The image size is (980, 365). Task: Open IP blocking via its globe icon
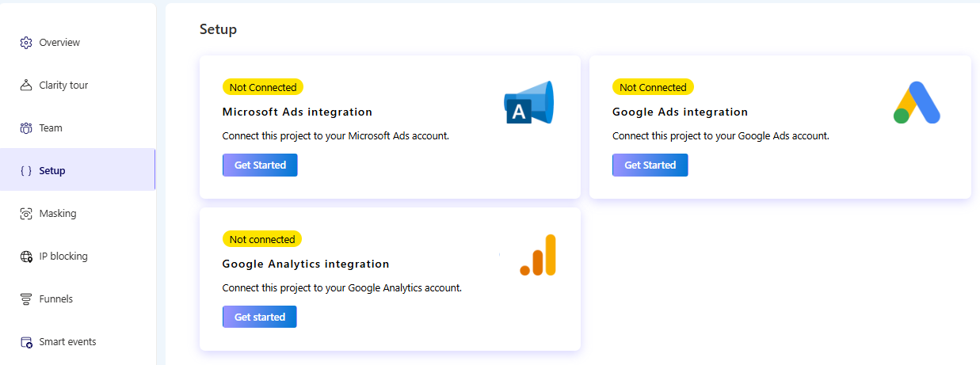pyautogui.click(x=25, y=257)
